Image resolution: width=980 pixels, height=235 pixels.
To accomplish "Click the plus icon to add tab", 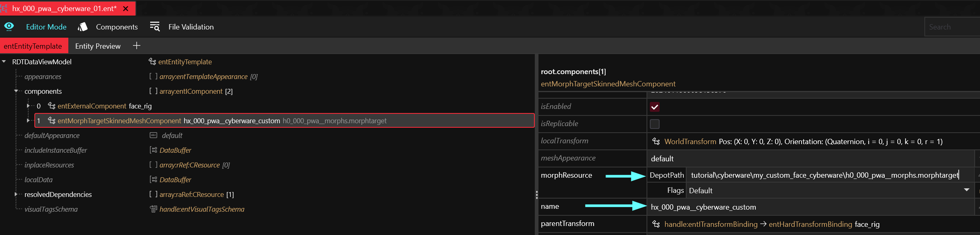I will point(137,46).
